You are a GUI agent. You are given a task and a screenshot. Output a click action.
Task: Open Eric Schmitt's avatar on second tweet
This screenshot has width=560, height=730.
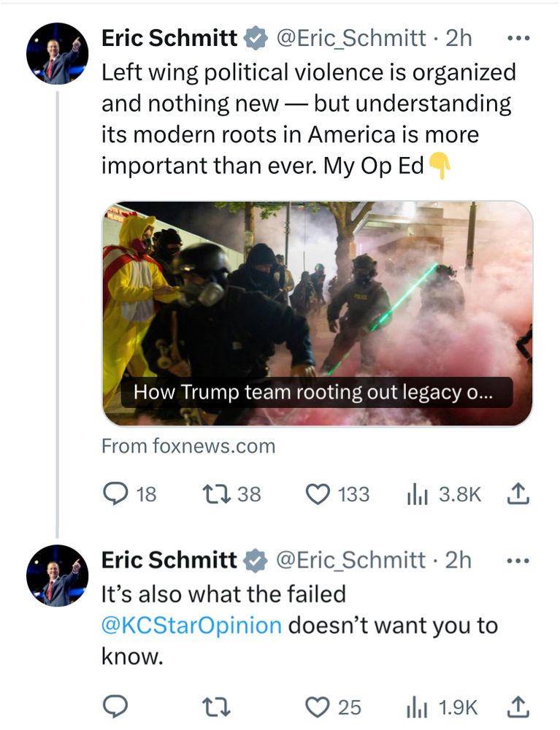click(x=57, y=575)
